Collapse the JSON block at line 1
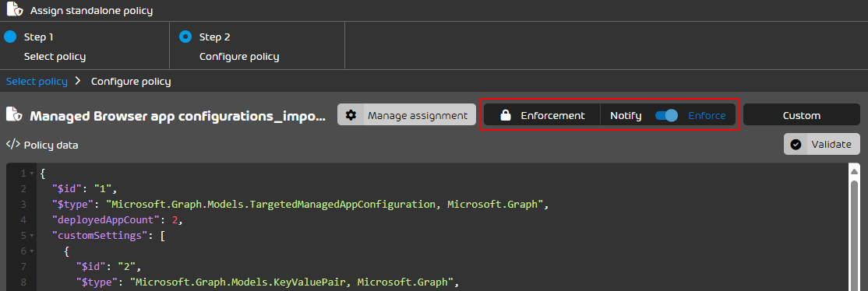The height and width of the screenshot is (291, 868). tap(31, 174)
